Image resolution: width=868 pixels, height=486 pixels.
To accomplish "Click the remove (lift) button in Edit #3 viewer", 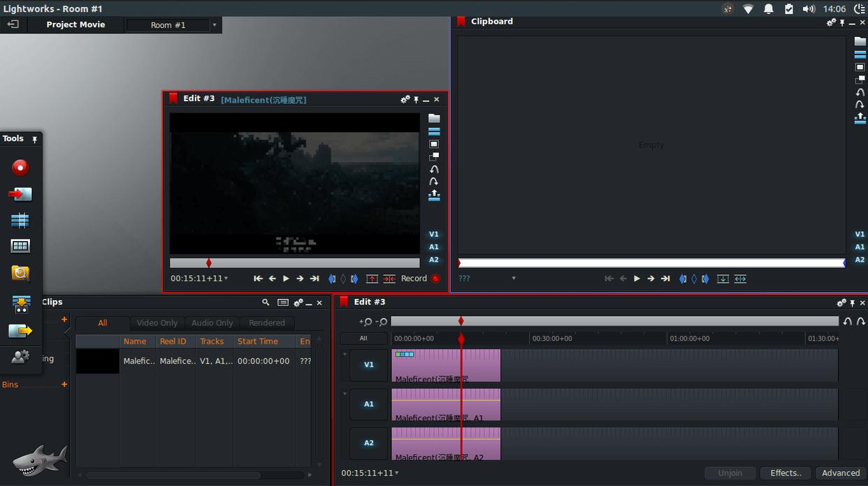I will [x=372, y=279].
